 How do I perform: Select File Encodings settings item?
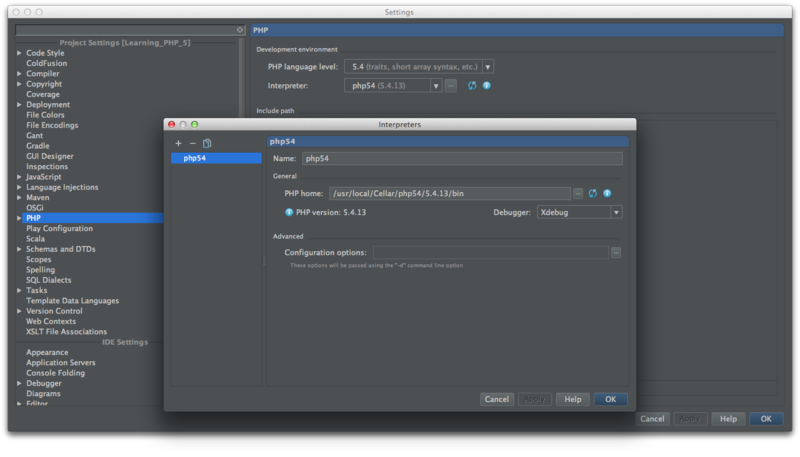tap(52, 125)
